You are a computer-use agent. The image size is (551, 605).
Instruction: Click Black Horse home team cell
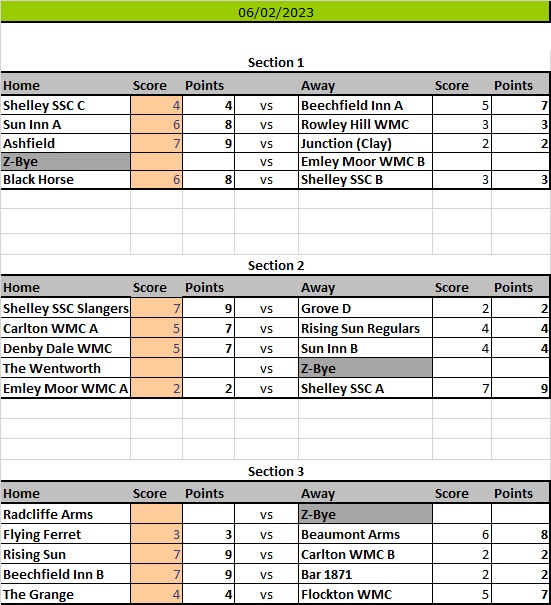[66, 179]
